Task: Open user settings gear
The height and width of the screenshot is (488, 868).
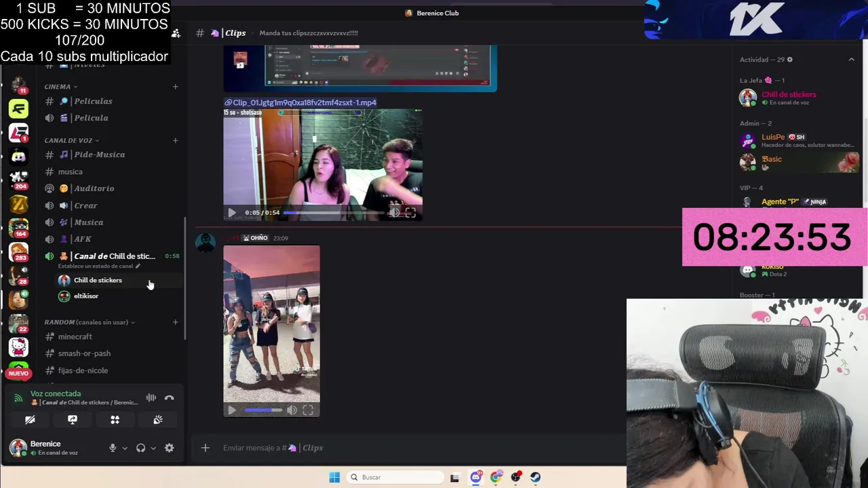Action: tap(170, 448)
